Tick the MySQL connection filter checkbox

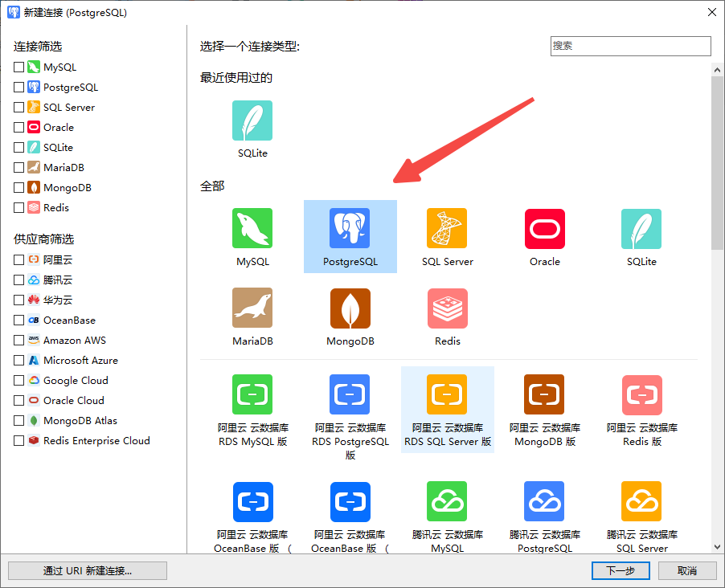(19, 67)
